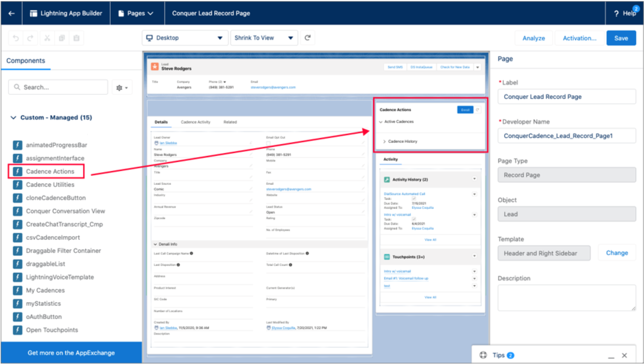Screen dimensions: 644x364
Task: Toggle the Email Opt Out checkbox
Action: tap(268, 143)
